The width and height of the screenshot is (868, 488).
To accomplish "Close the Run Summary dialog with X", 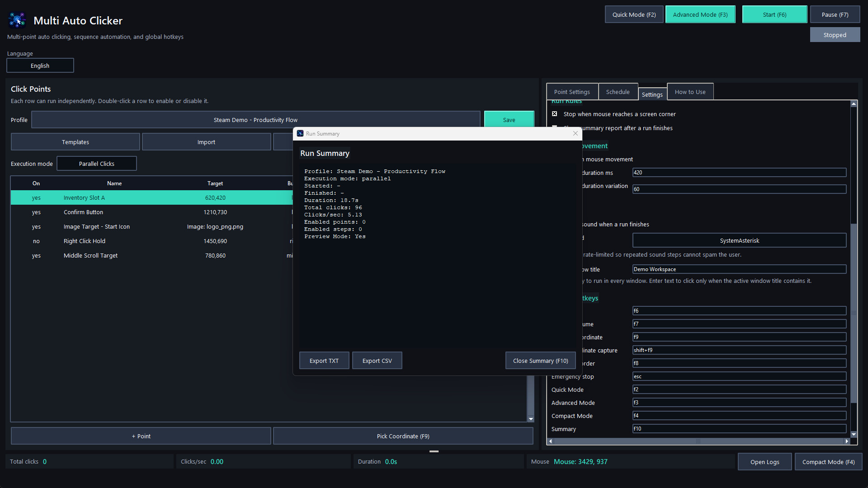I will (x=575, y=133).
